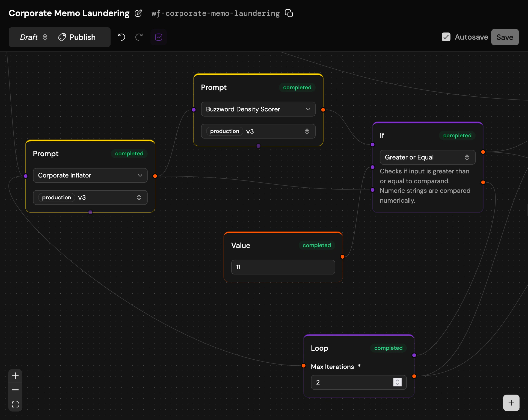Screen dimensions: 528x420
Task: Open the Buzzword Density Scorer dropdown
Action: point(258,109)
